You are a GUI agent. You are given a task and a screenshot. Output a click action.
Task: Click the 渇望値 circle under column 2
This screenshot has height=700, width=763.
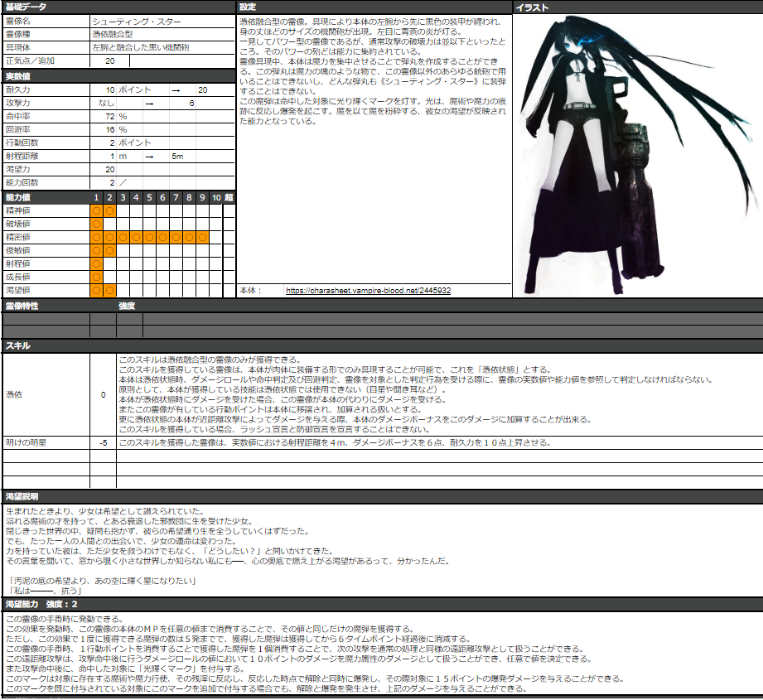(x=110, y=291)
